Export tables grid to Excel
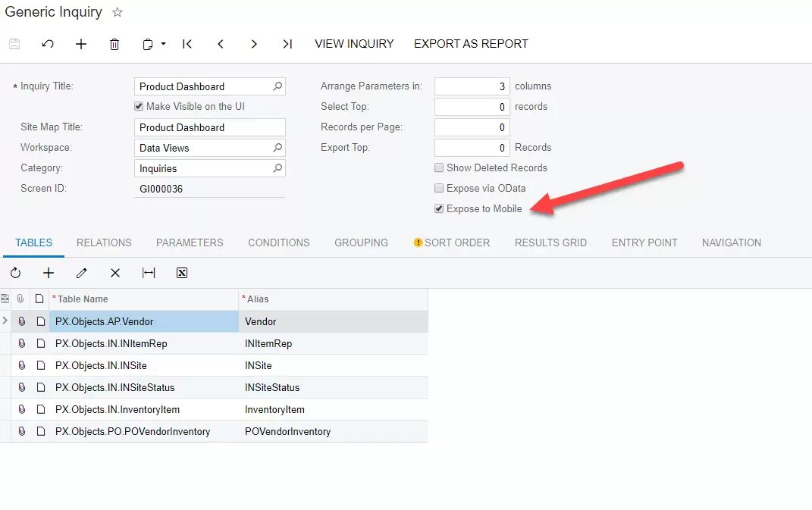The image size is (812, 510). pos(182,273)
